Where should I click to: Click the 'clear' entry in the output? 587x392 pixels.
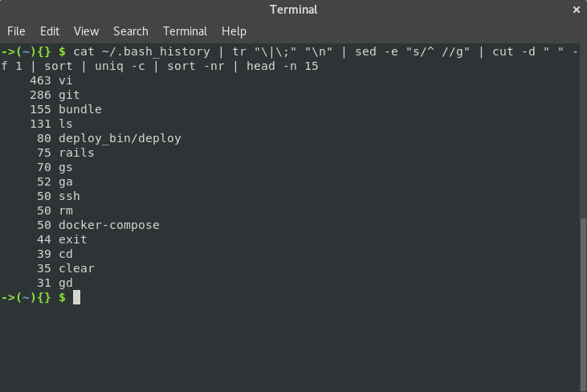coord(76,268)
